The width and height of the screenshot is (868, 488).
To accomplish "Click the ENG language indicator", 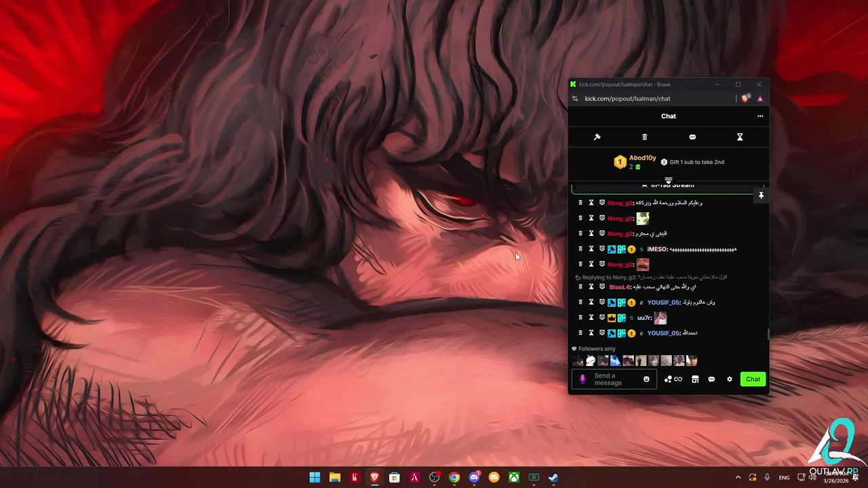I will click(x=784, y=477).
